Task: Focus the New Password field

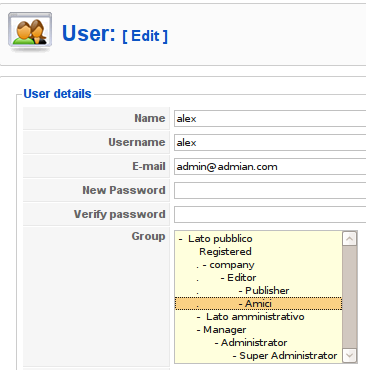Action: [x=270, y=191]
